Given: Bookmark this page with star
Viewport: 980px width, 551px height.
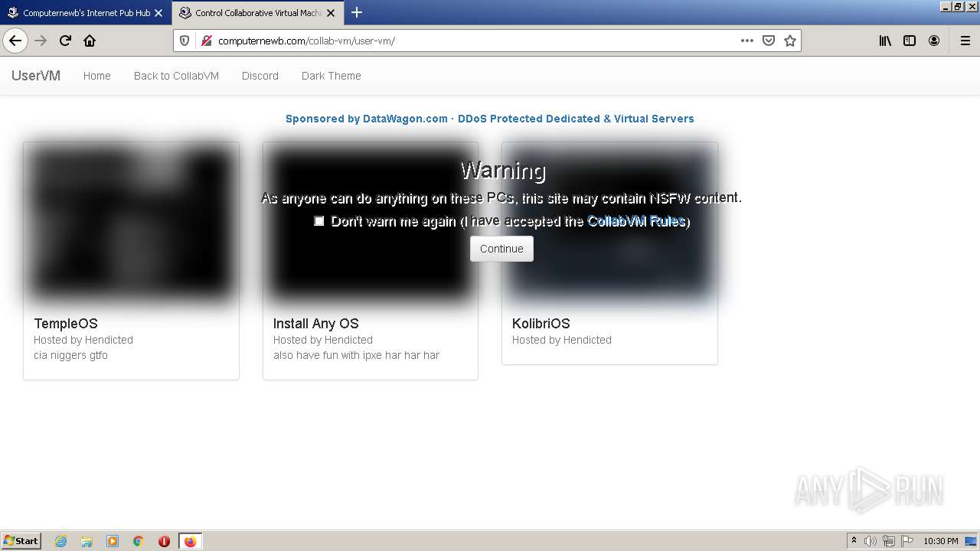Looking at the screenshot, I should click(x=790, y=41).
